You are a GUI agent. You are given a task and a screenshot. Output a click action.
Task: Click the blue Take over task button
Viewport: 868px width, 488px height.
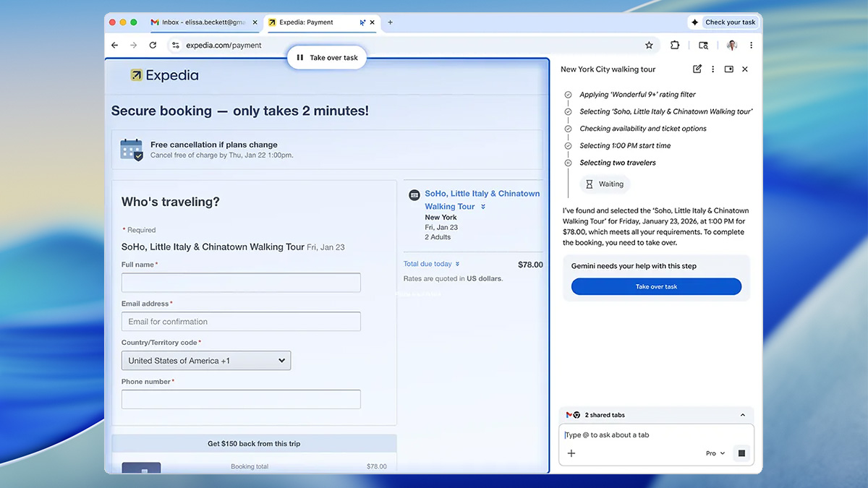[655, 286]
